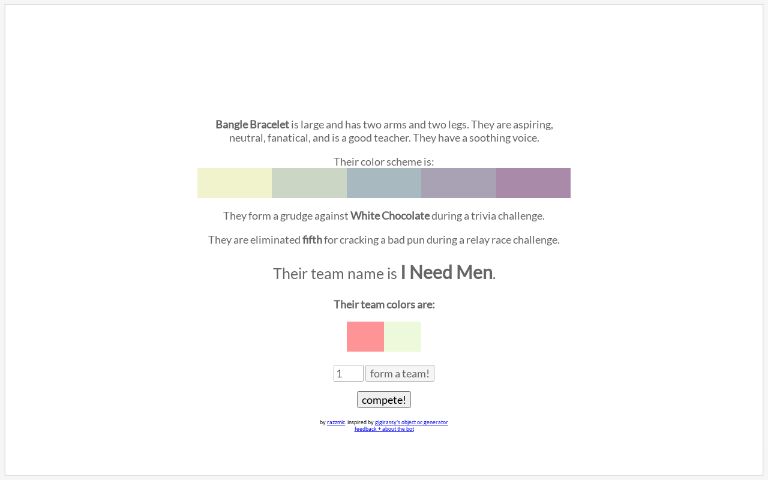
Task: Click the I Need Men team name
Action: [447, 272]
